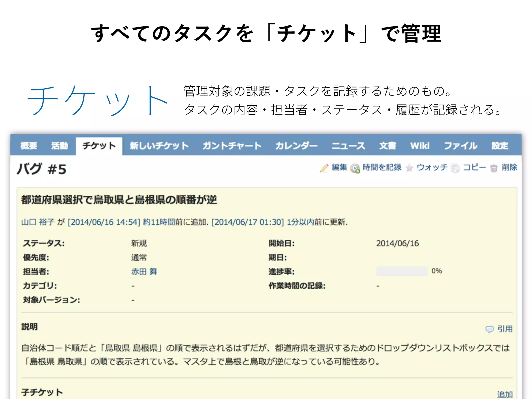
Task: Click the status value 新規
Action: (x=139, y=243)
